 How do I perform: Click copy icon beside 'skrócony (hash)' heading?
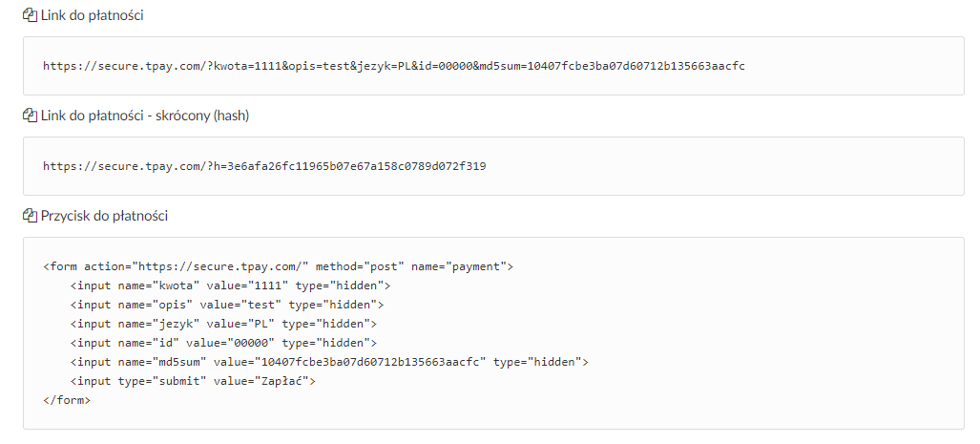click(x=30, y=116)
